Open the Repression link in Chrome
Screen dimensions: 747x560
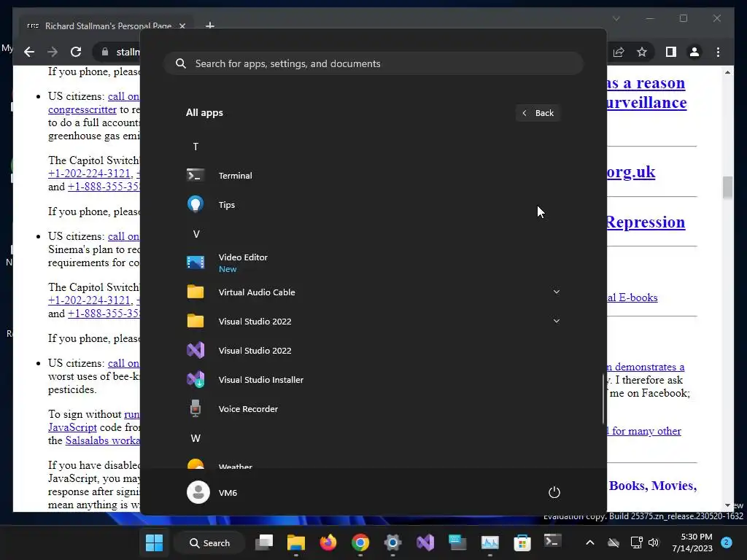pos(646,222)
